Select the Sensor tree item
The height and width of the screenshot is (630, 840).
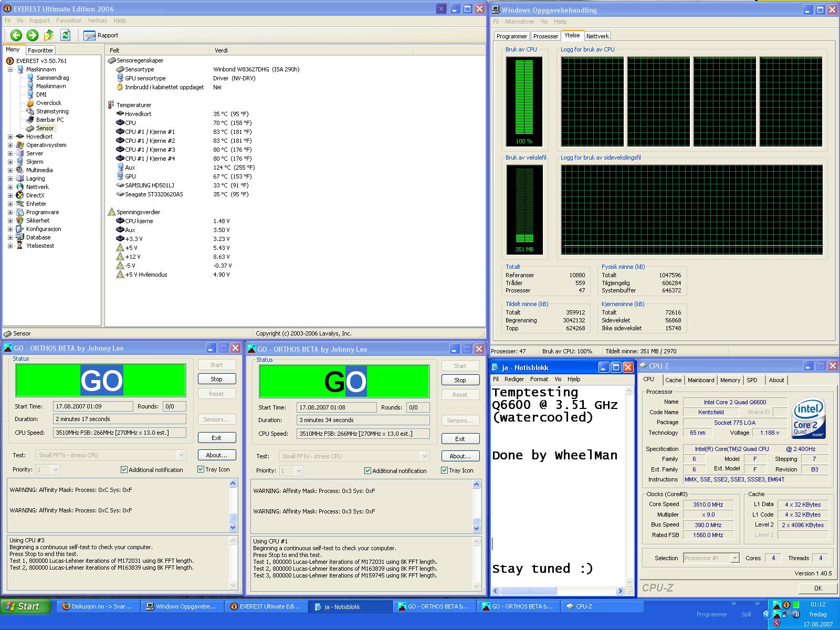coord(45,128)
